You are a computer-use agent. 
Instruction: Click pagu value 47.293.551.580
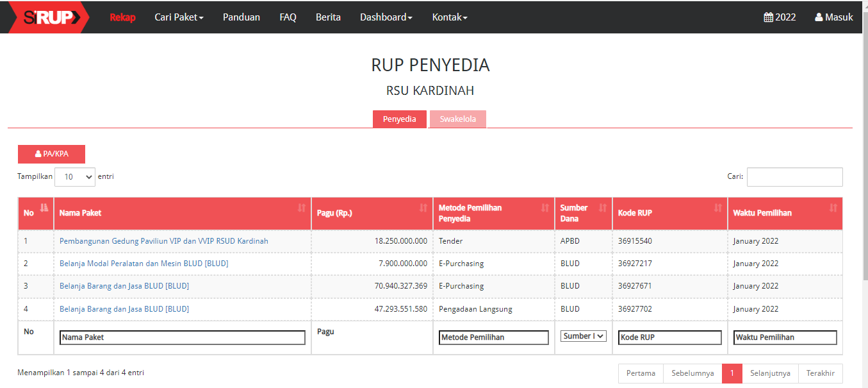401,309
